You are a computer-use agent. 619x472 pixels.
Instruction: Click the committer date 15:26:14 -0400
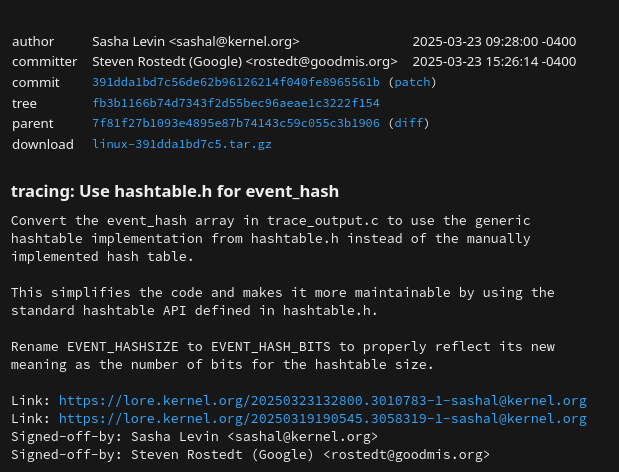[494, 62]
